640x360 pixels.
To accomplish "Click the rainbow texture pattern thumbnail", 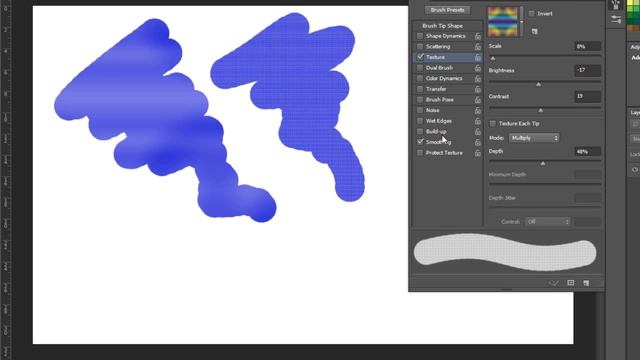I will (503, 22).
